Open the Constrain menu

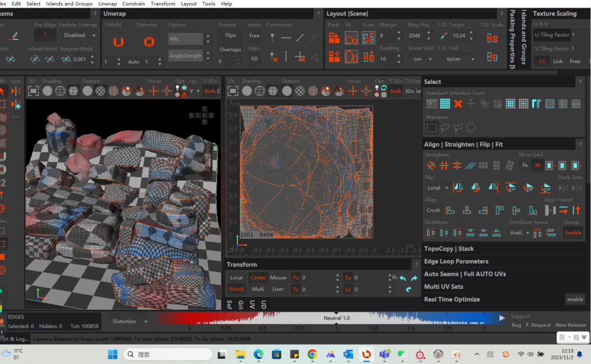click(x=133, y=4)
